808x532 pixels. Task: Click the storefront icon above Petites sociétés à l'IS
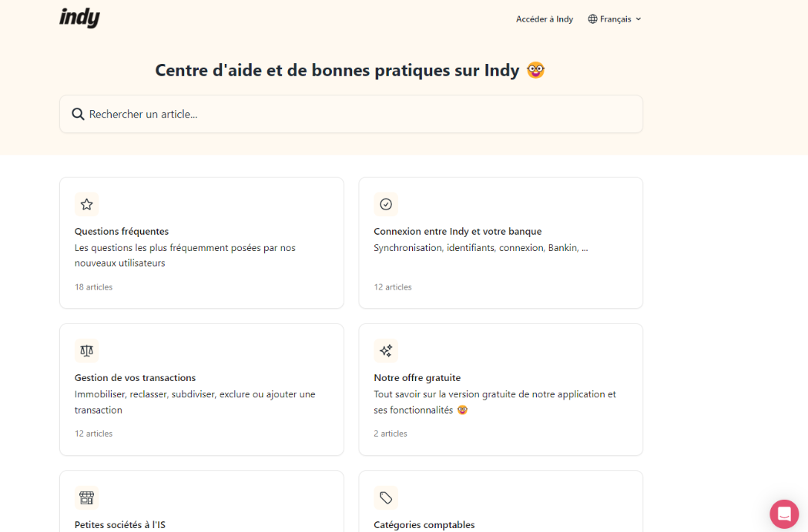pos(86,497)
